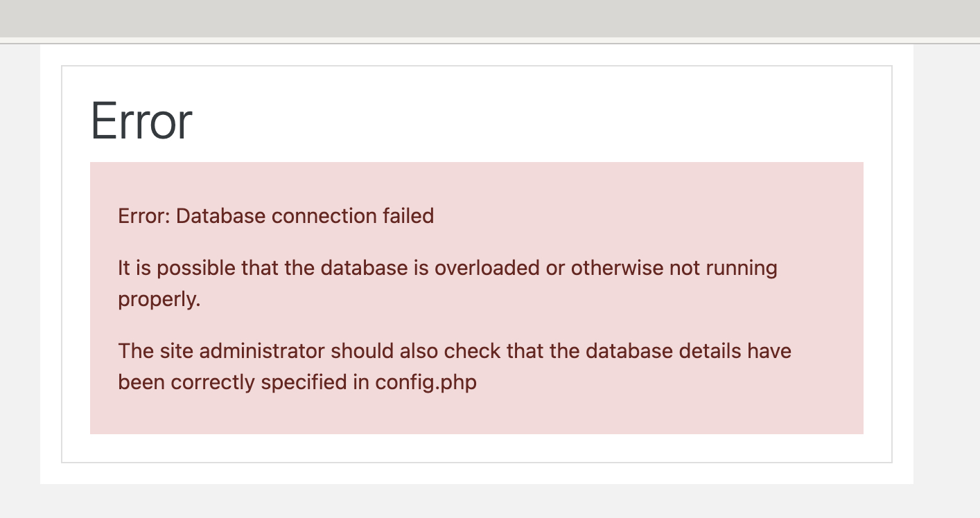Viewport: 980px width, 518px height.
Task: Click the large "Error" page heading
Action: point(141,121)
